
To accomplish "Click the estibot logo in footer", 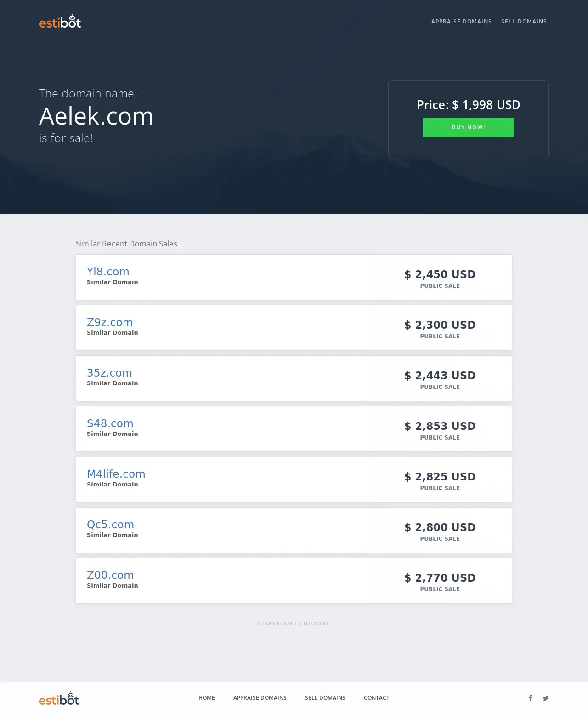I will coord(59,698).
